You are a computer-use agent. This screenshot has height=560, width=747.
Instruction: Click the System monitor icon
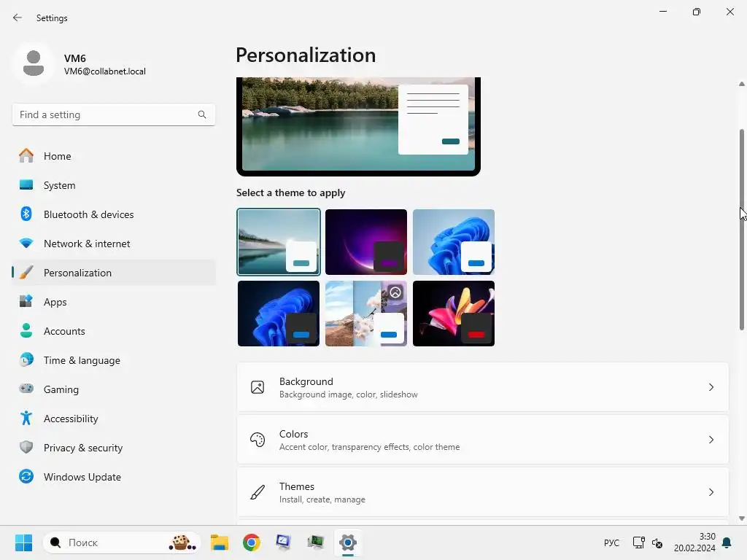(26, 184)
